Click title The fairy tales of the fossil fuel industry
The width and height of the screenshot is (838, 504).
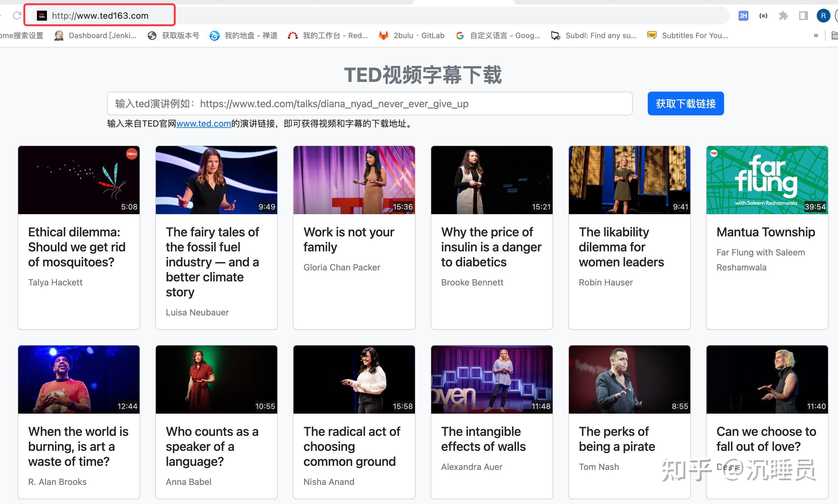[212, 262]
